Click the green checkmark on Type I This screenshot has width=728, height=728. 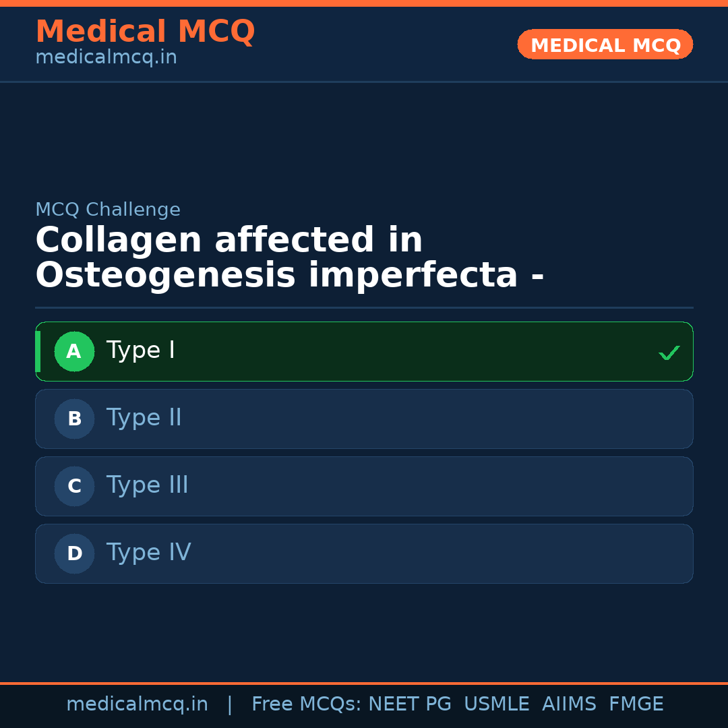pyautogui.click(x=669, y=353)
